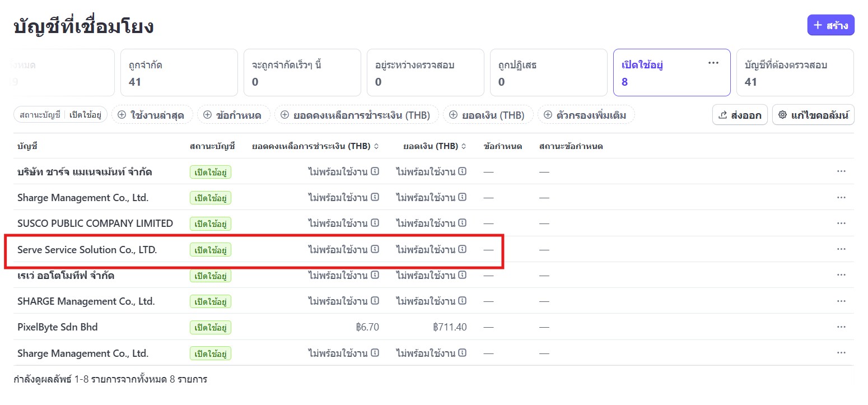Open three-dot menu for เรเว่ ออโตโมทีฟ จำกัด
868x405 pixels.
[x=841, y=275]
